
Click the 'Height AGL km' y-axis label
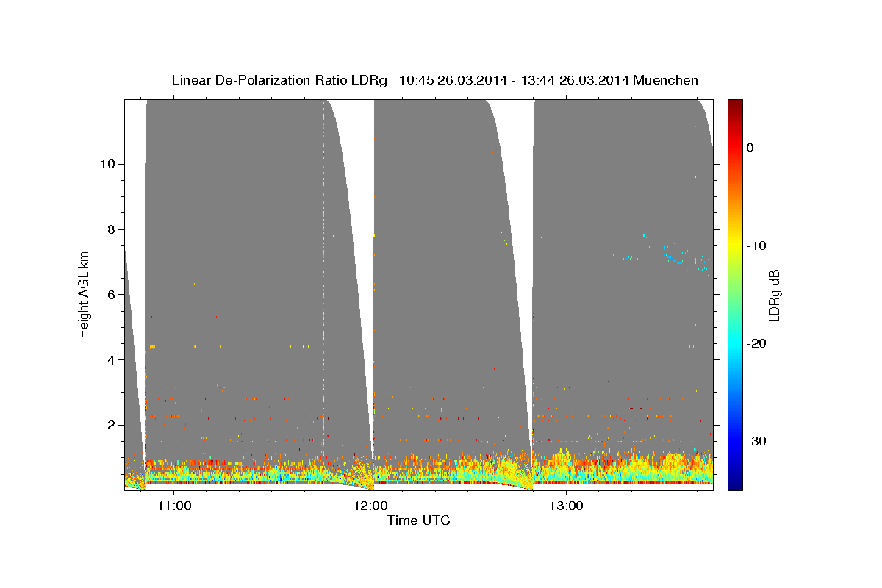click(x=85, y=294)
